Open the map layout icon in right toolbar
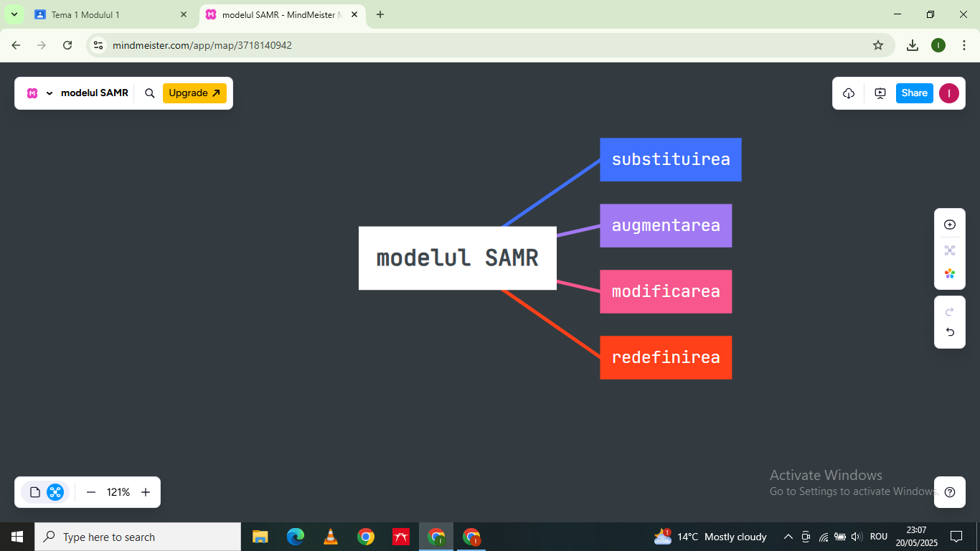Screen dimensions: 980x551 coord(950,250)
